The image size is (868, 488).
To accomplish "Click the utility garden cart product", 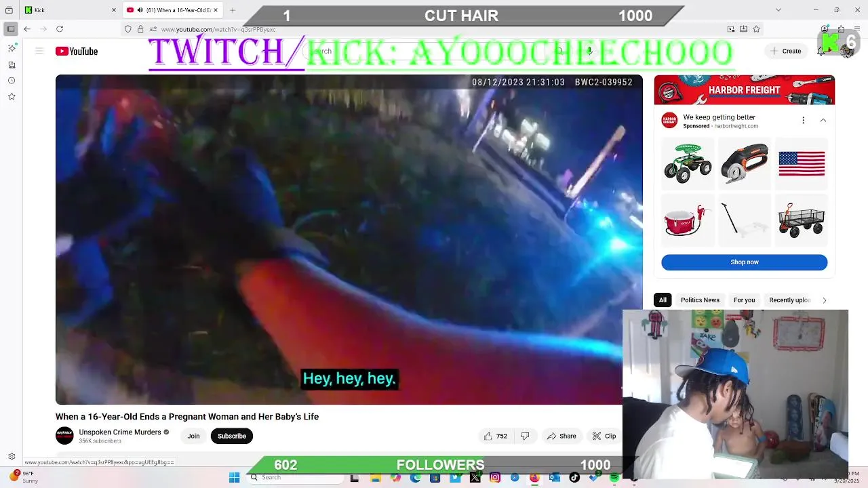I will pyautogui.click(x=802, y=220).
